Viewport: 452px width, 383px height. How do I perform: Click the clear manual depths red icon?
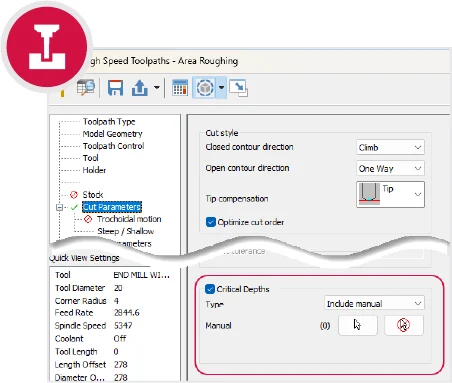(x=404, y=325)
